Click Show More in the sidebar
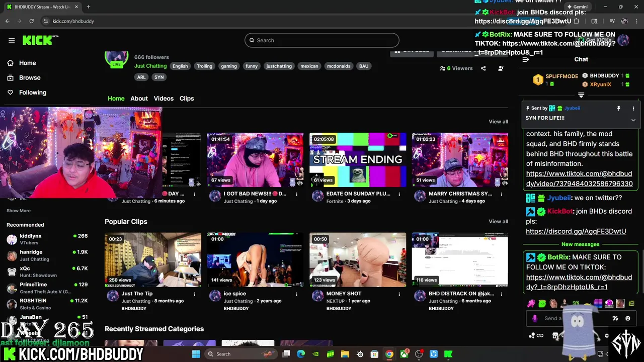The width and height of the screenshot is (644, 362). pos(19,211)
